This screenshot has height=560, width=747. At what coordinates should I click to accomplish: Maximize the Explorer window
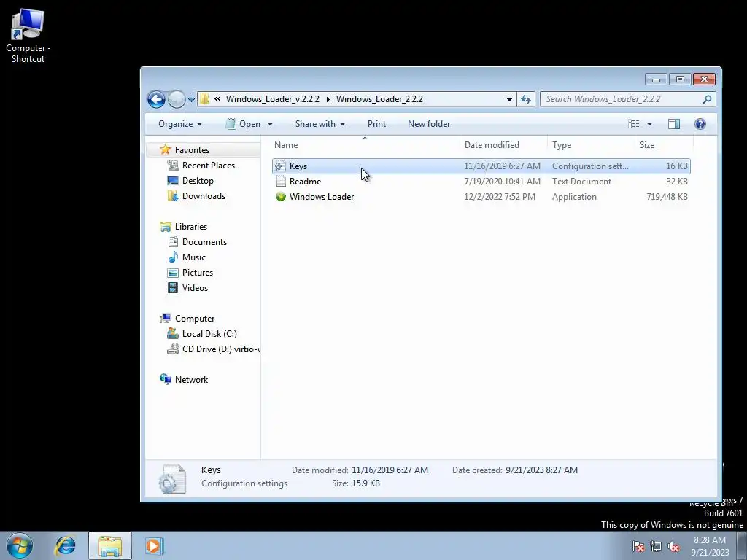[x=680, y=79]
